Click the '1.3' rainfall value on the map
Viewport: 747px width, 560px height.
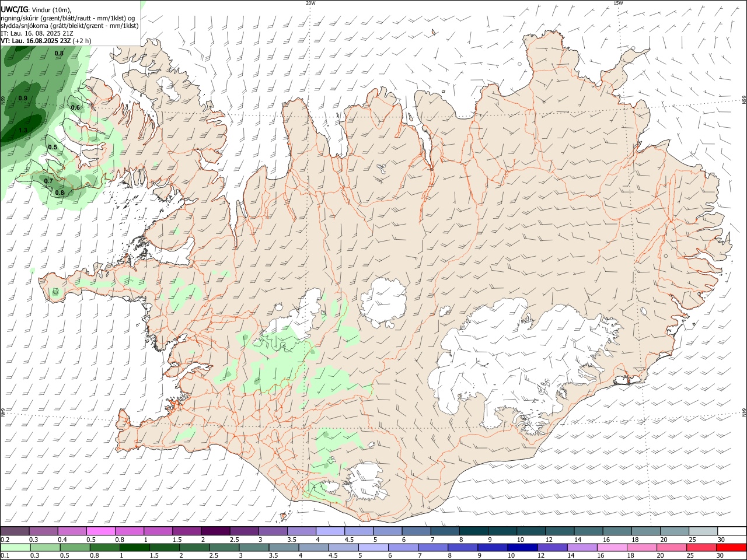click(23, 130)
